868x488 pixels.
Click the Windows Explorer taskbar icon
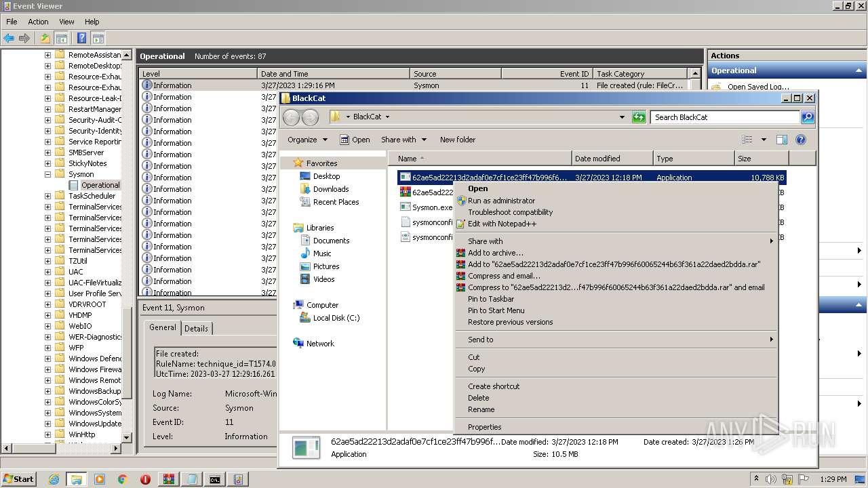tap(76, 479)
